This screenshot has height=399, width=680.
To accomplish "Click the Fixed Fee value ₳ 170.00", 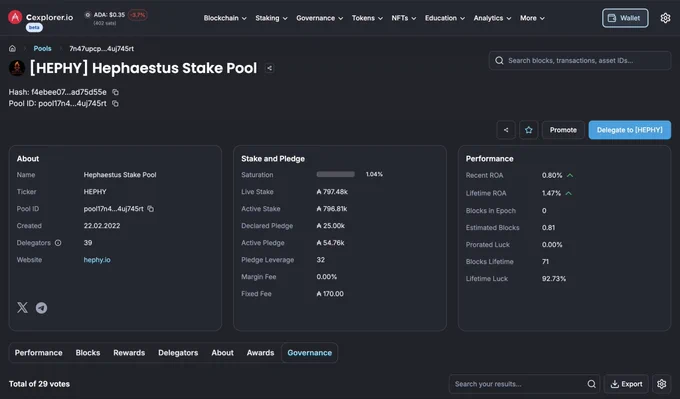I will point(330,294).
